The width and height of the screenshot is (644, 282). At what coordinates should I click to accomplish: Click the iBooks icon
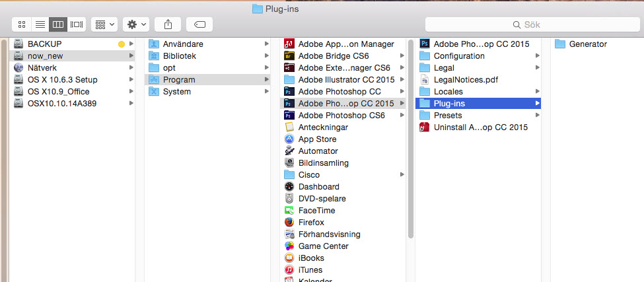(x=289, y=258)
